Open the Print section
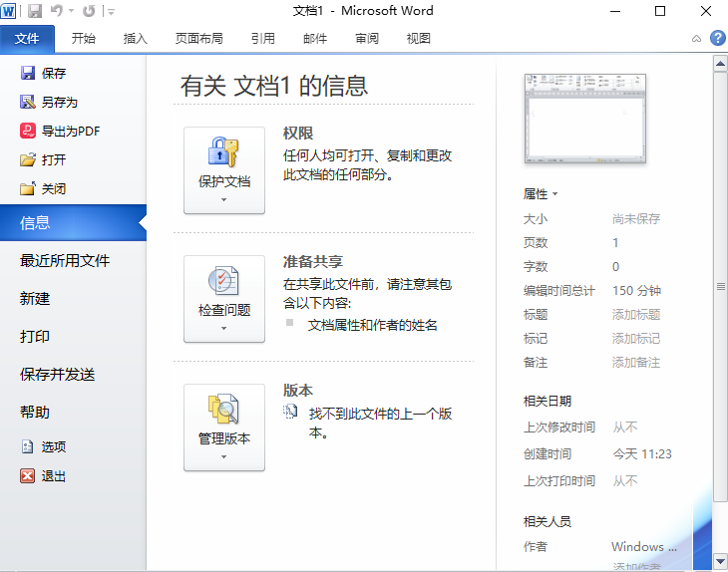Screen dimensions: 728x572 tap(35, 337)
